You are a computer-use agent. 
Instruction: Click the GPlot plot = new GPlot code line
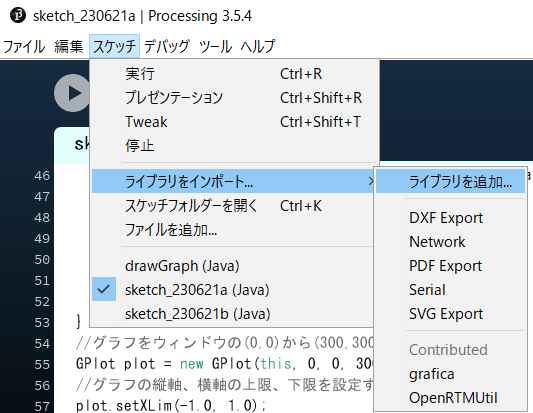click(x=224, y=364)
